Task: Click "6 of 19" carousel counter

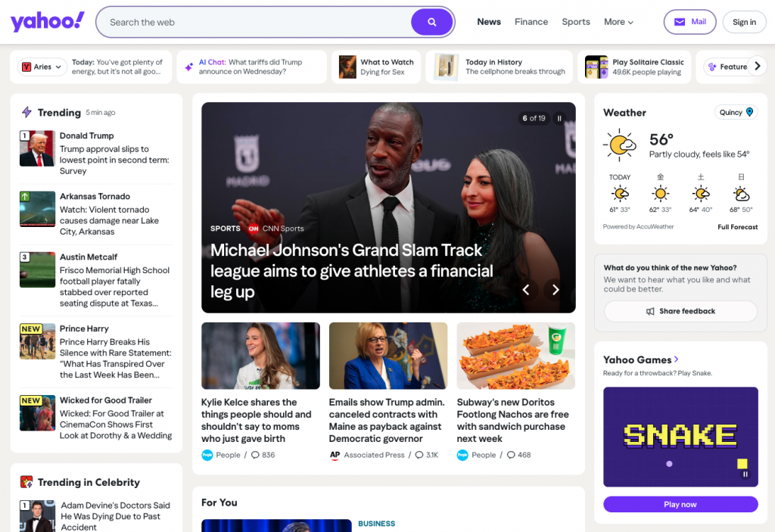Action: coord(534,118)
